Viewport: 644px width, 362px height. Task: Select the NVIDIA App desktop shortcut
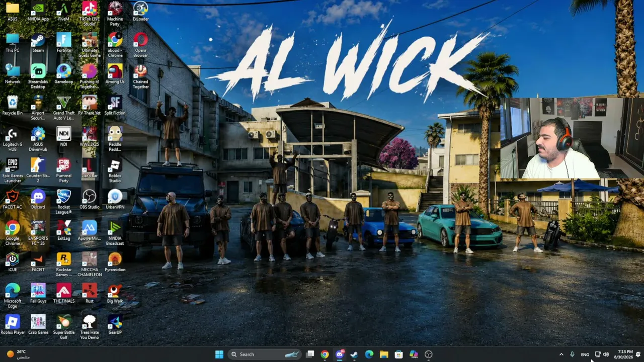[38, 12]
